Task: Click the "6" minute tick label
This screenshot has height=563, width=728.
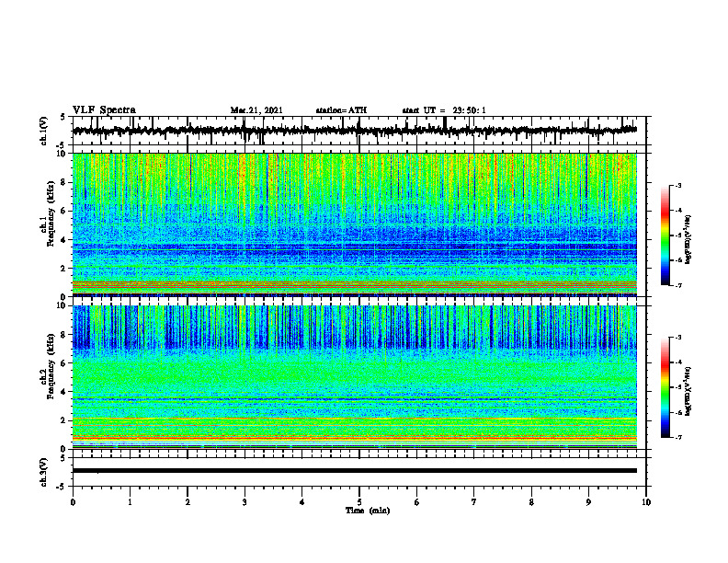Action: 417,502
